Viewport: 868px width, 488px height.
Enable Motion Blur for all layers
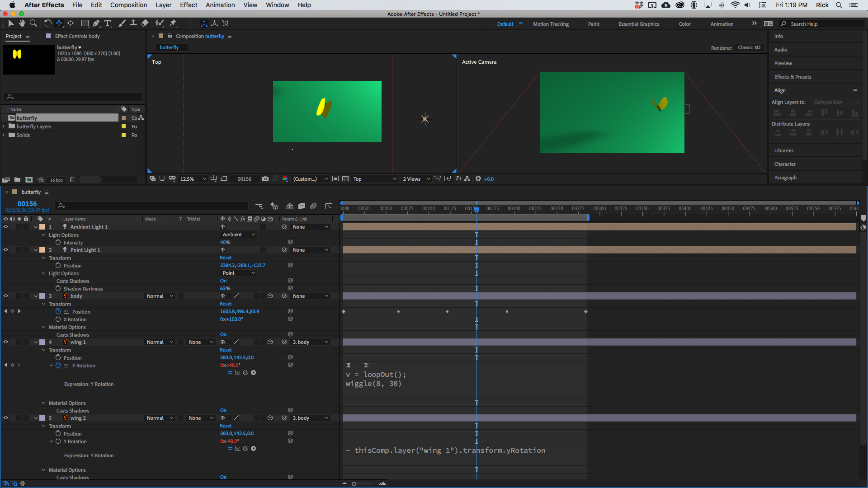pos(313,206)
